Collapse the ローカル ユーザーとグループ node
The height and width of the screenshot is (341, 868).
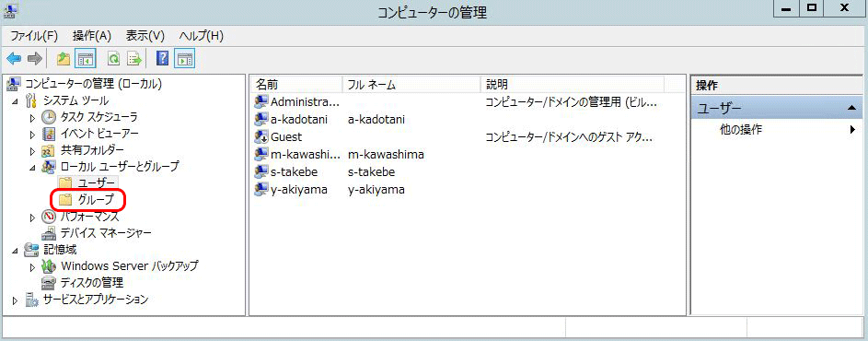click(x=32, y=167)
